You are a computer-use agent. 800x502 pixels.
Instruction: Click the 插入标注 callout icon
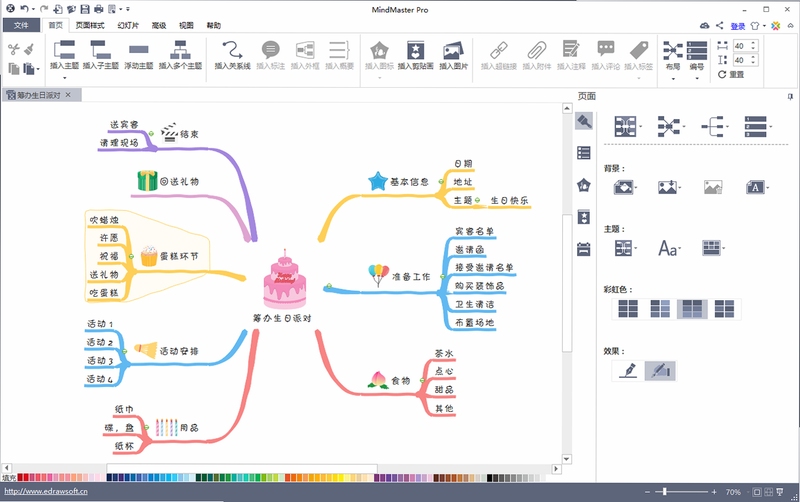coord(270,50)
